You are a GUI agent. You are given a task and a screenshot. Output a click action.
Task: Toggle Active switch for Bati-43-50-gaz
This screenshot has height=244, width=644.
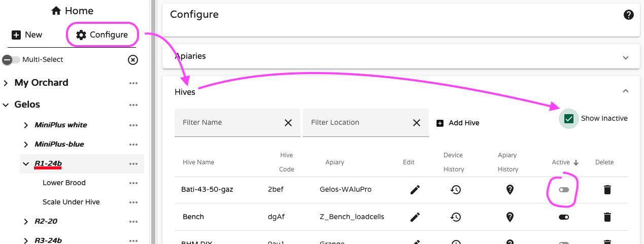564,190
